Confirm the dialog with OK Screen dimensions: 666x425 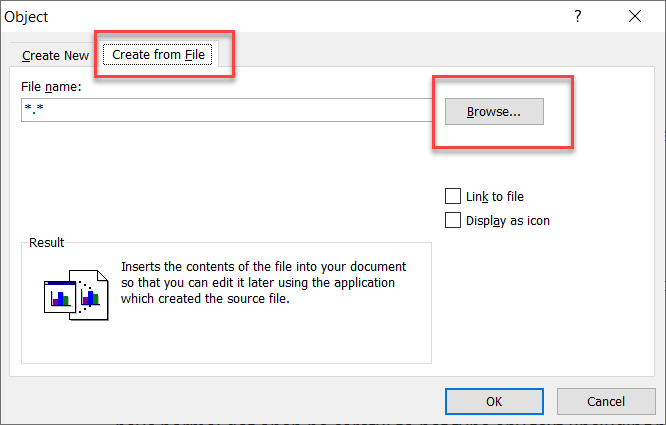pos(494,401)
